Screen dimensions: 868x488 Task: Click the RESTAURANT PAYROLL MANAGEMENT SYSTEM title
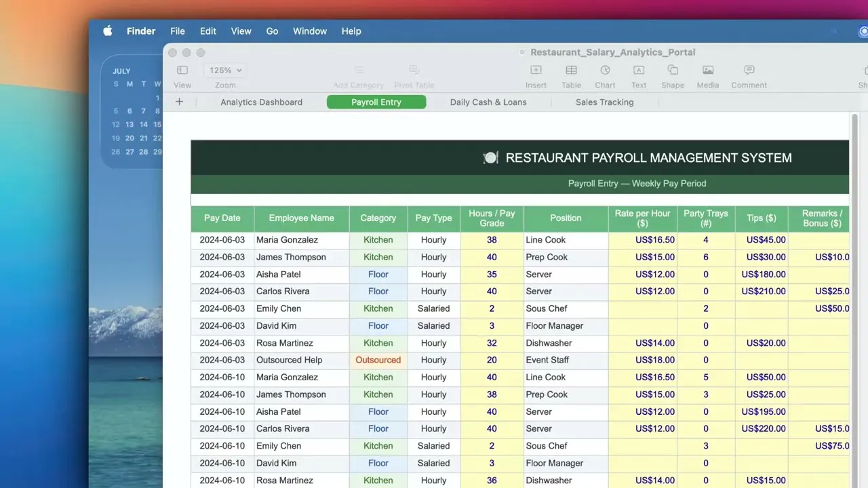pyautogui.click(x=648, y=158)
